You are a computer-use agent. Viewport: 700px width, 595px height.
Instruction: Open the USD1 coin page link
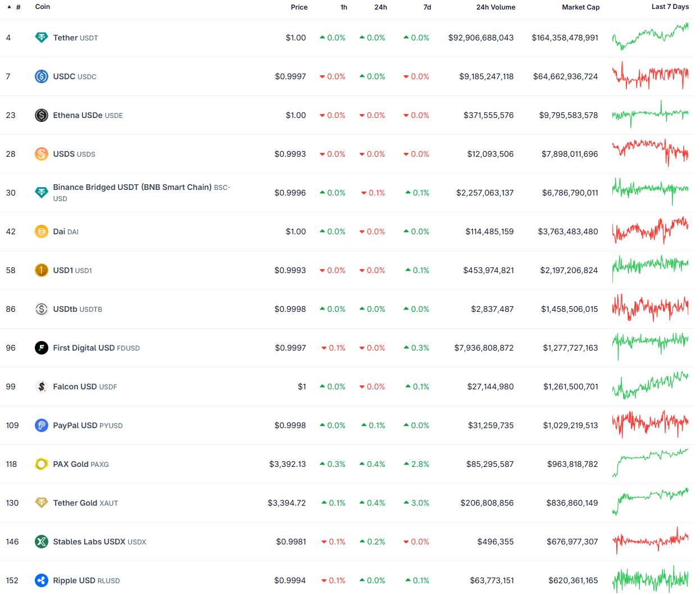point(72,270)
